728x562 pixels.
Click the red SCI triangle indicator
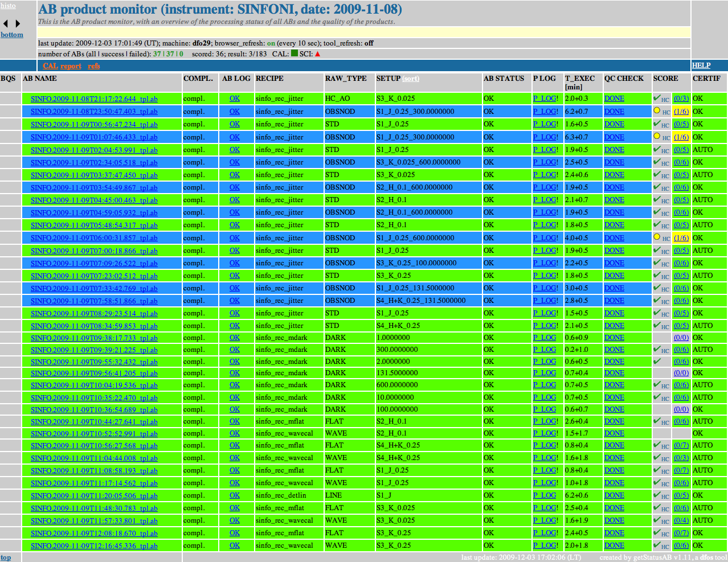pos(317,54)
